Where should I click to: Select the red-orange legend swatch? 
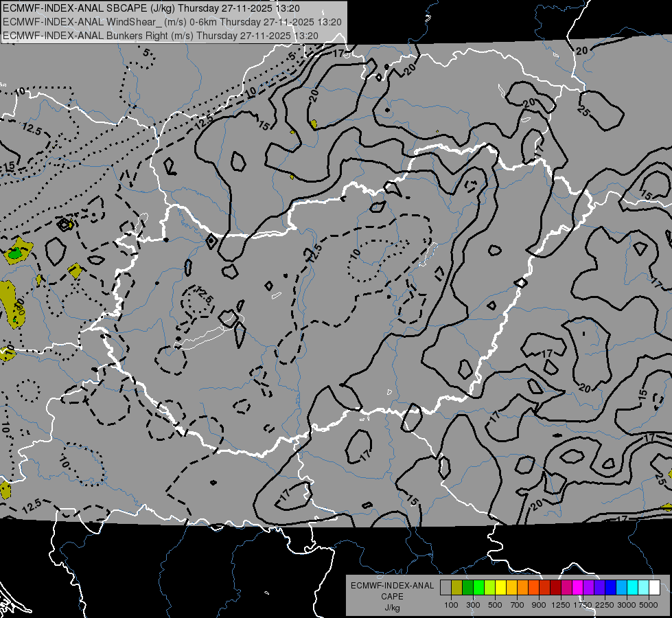tap(533, 587)
